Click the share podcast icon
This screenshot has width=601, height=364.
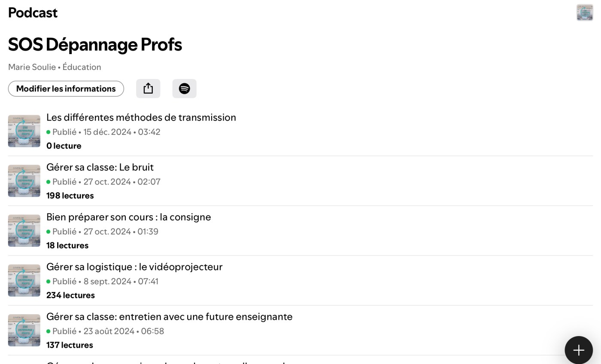pyautogui.click(x=148, y=88)
